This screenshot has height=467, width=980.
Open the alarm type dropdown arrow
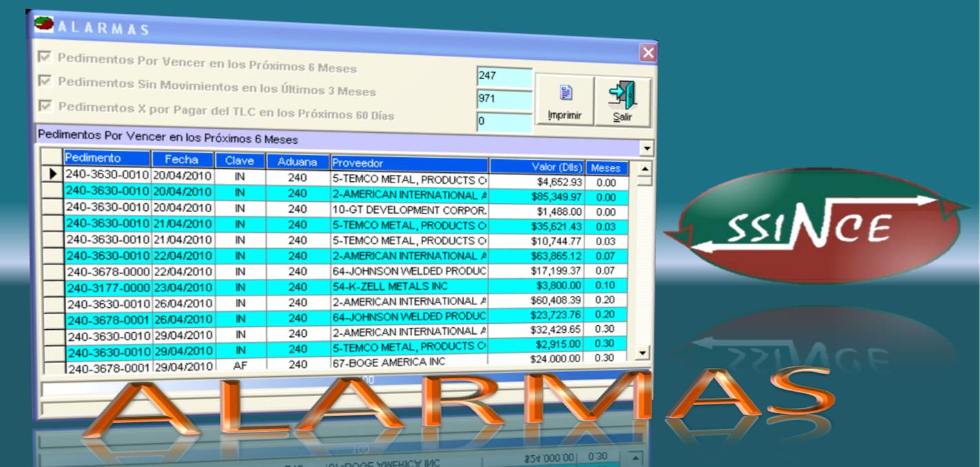coord(646,148)
